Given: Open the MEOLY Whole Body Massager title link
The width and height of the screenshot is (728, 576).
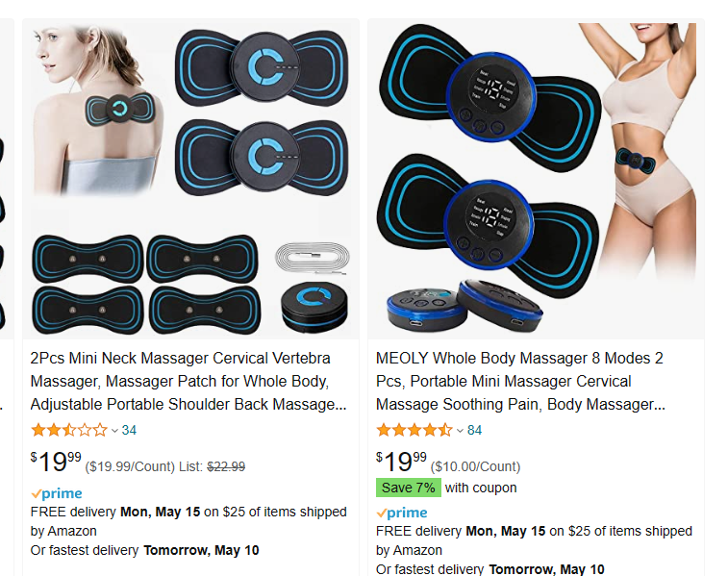Looking at the screenshot, I should 520,381.
